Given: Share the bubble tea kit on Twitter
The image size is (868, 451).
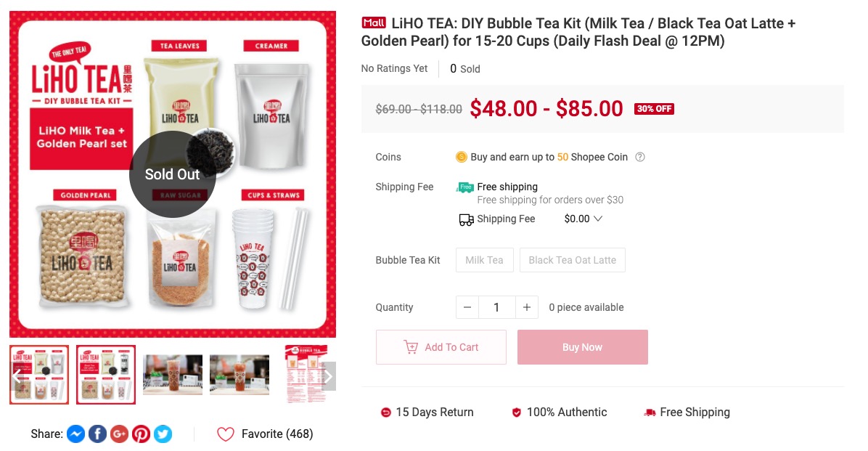Looking at the screenshot, I should (163, 434).
